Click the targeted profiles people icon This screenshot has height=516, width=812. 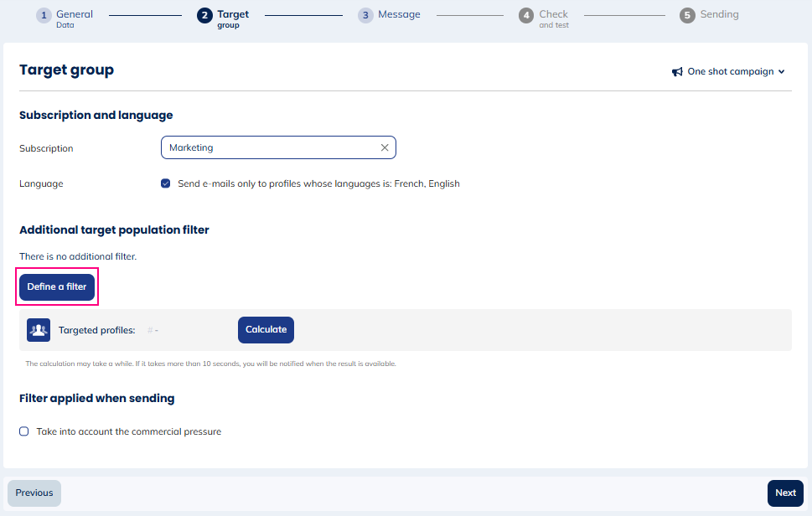39,330
